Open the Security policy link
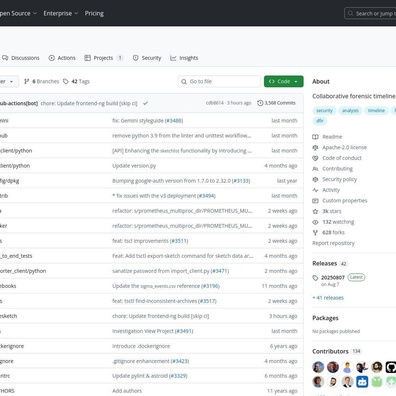Screen dimensions: 396x396 click(339, 179)
